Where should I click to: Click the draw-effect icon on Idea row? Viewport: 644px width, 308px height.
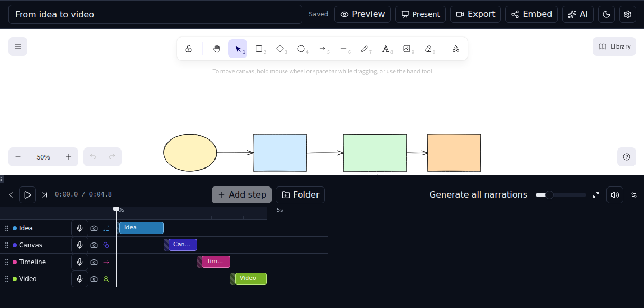[106, 228]
